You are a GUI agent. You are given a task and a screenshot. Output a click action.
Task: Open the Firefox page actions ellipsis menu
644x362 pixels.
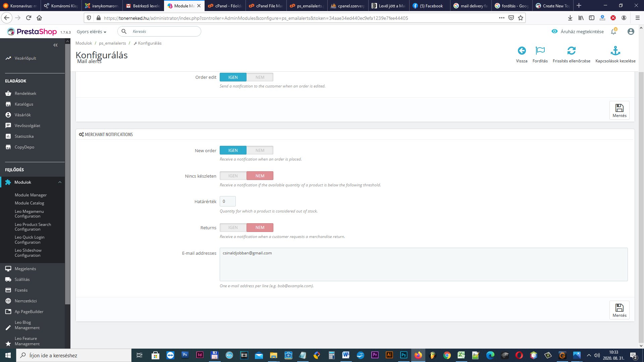tap(501, 18)
